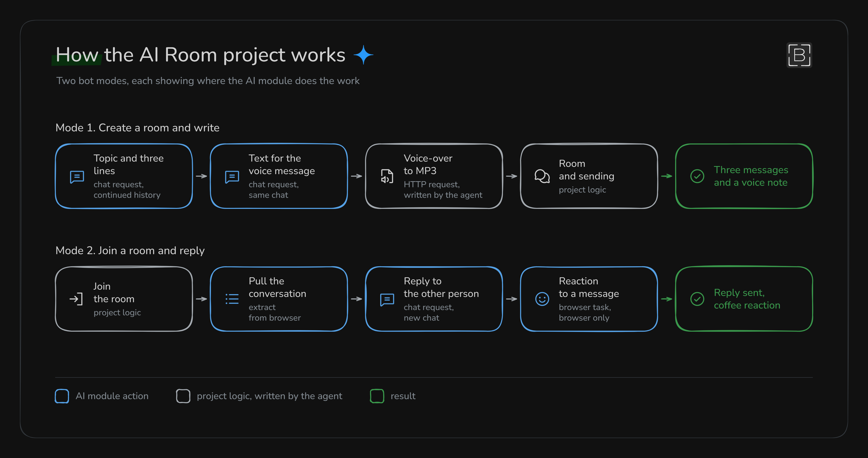Click the list icon in 'Pull the conversation'
Viewport: 868px width, 458px height.
tap(232, 299)
